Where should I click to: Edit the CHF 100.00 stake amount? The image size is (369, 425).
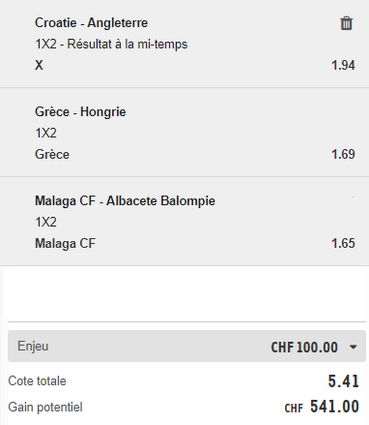tap(304, 347)
